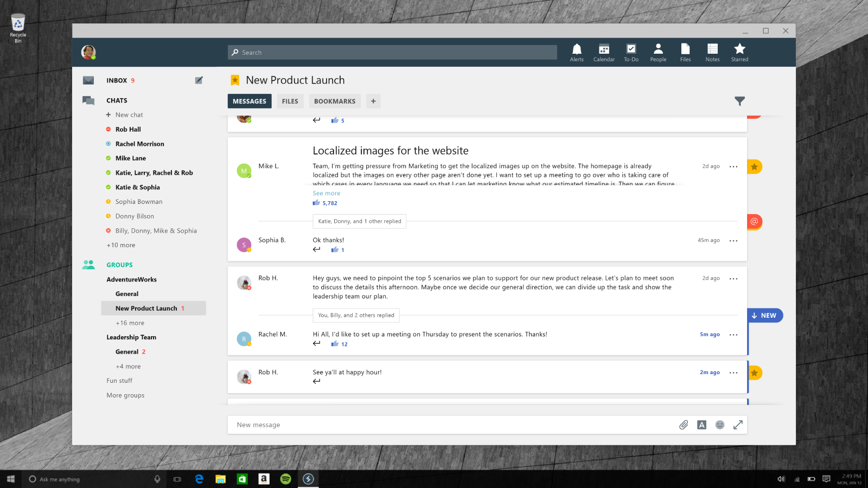Click "See more" on Mike L.'s message
This screenshot has width=868, height=488.
(x=327, y=194)
